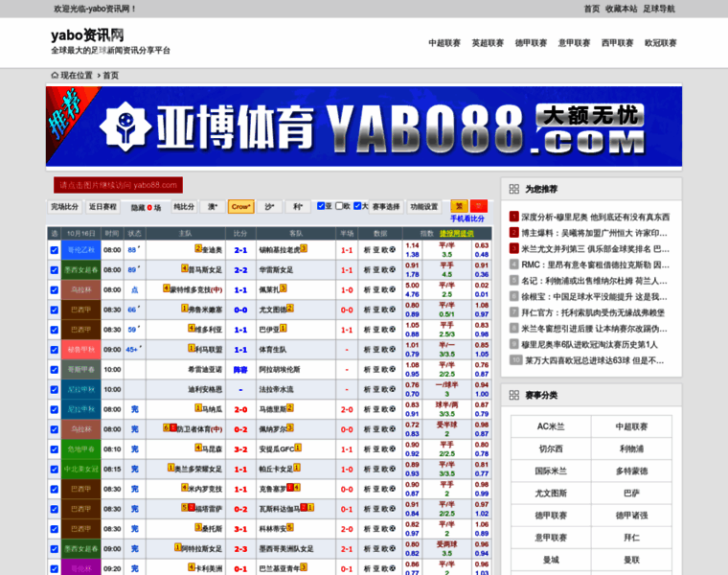Click the soccer ball icon in the 尤文图德 row
Viewport: 728px width, 575px height.
(x=393, y=310)
